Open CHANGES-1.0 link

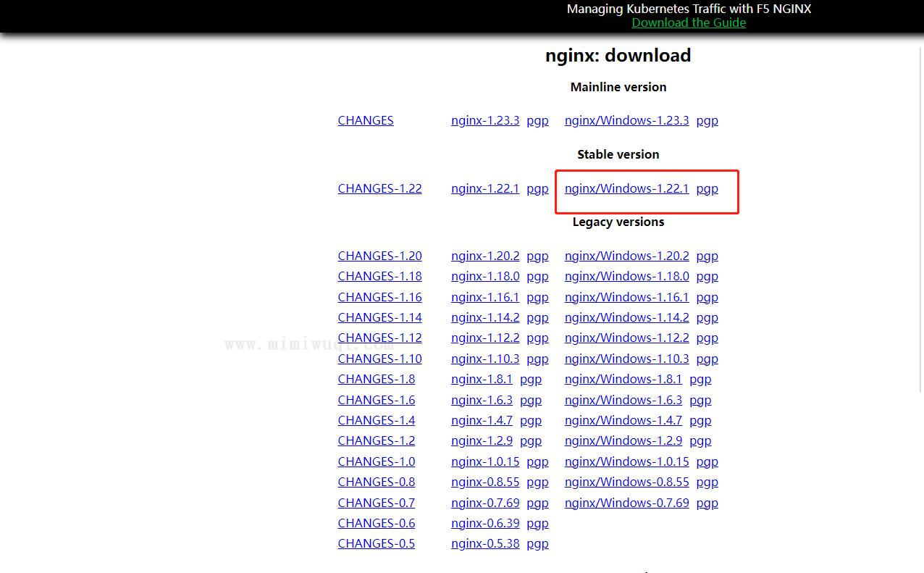point(376,461)
